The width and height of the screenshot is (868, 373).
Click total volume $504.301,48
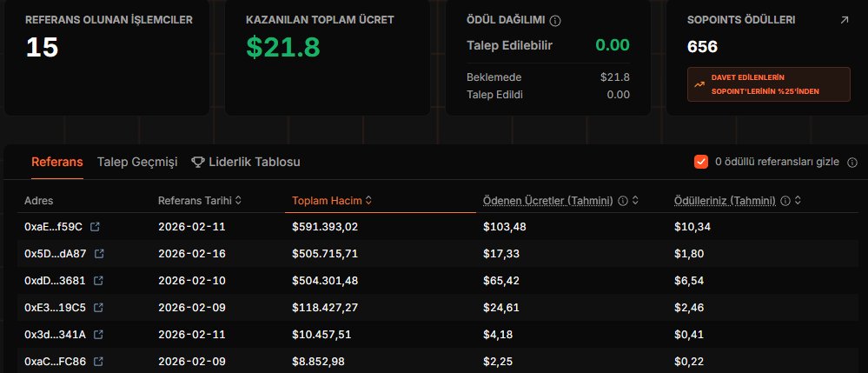(x=325, y=281)
